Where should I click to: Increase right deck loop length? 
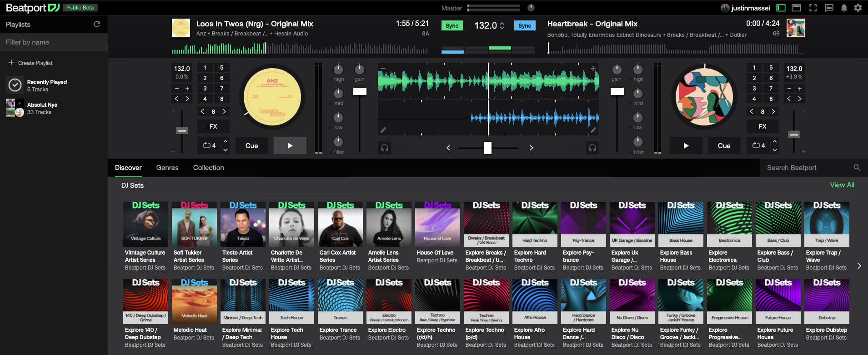click(775, 141)
